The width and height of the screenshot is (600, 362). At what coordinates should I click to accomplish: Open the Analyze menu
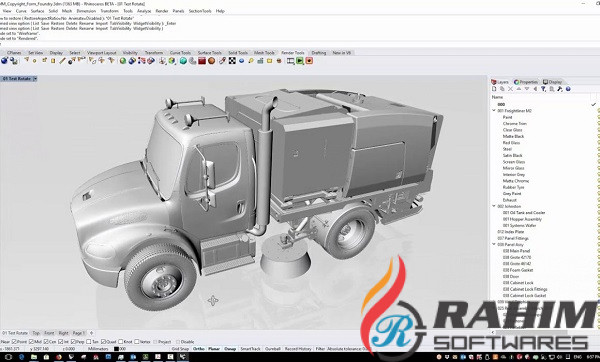pos(144,11)
